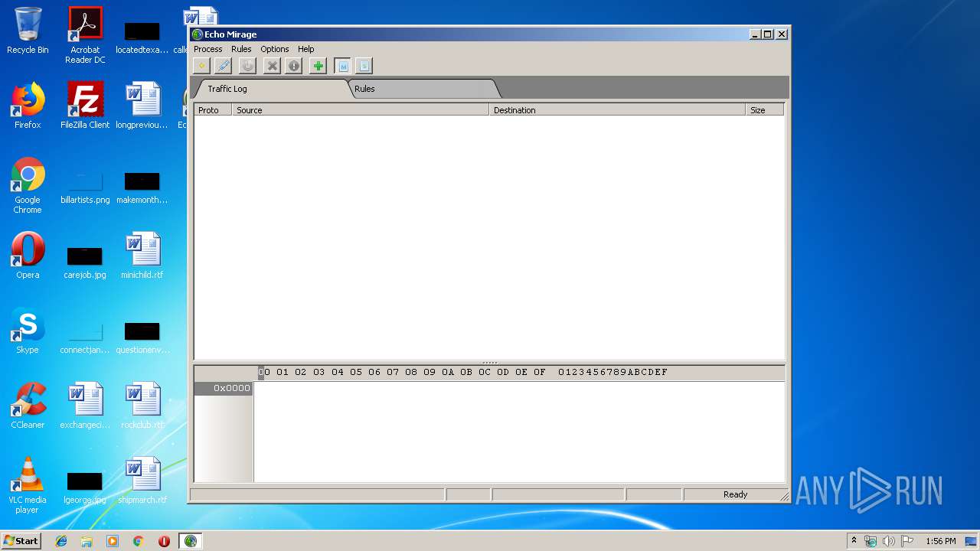Screen dimensions: 980x551
Task: Click the Proto column header
Action: [213, 110]
